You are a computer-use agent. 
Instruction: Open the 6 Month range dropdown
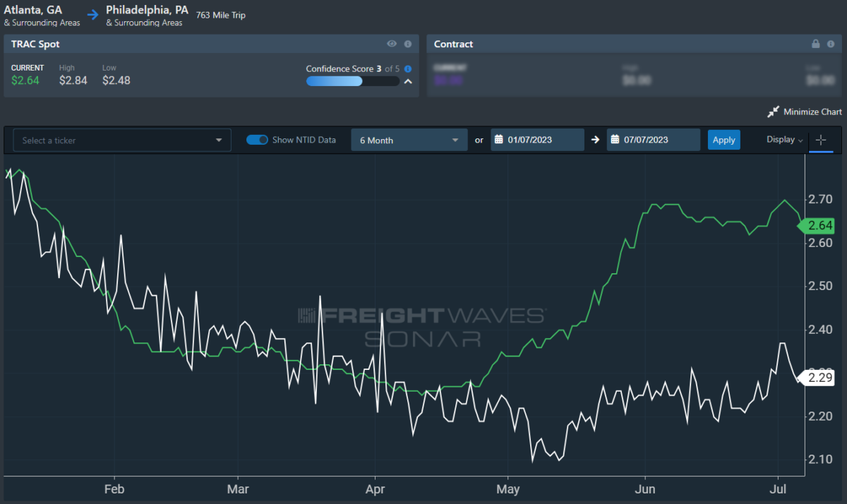pos(409,140)
